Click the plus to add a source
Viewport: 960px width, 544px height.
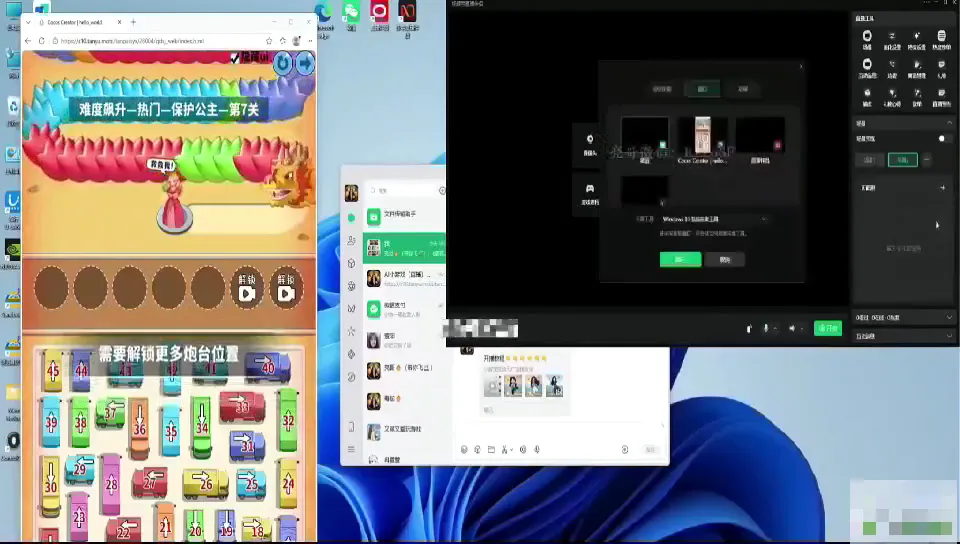click(942, 188)
